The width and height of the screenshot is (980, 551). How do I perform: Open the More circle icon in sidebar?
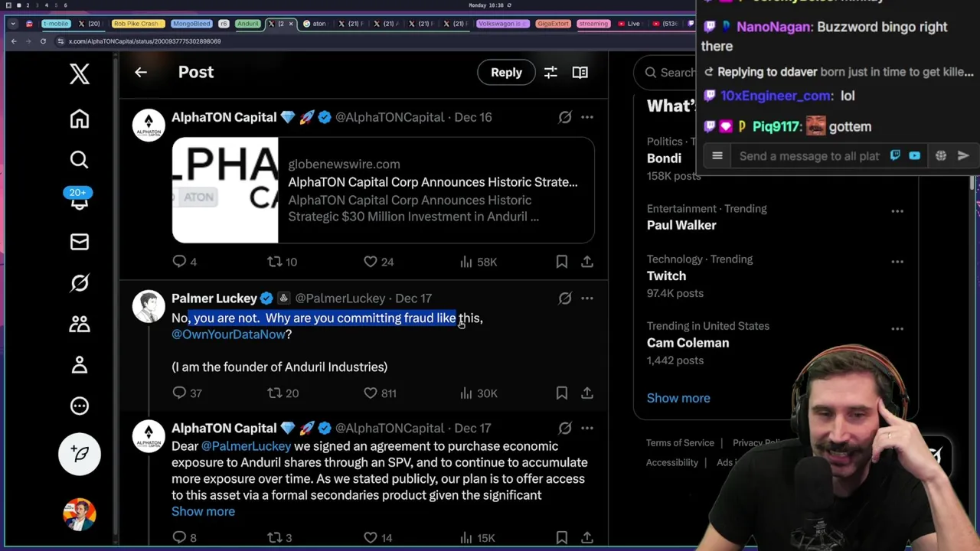tap(80, 406)
